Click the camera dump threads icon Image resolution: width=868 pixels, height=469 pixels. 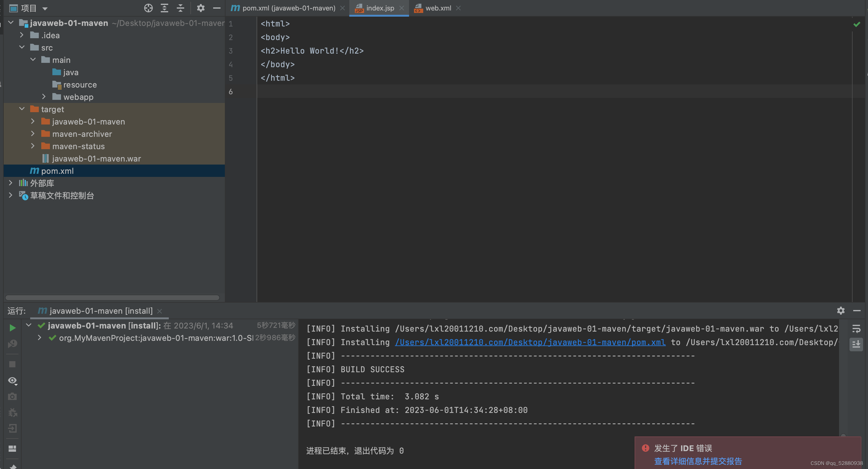[x=12, y=397]
